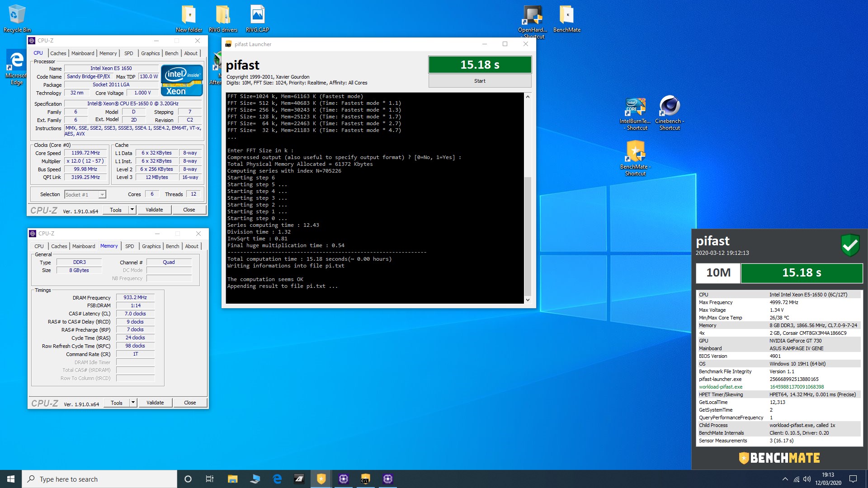Screen dimensions: 868x488
Task: Click the workload-pifast.exe integrity row
Action: point(779,387)
